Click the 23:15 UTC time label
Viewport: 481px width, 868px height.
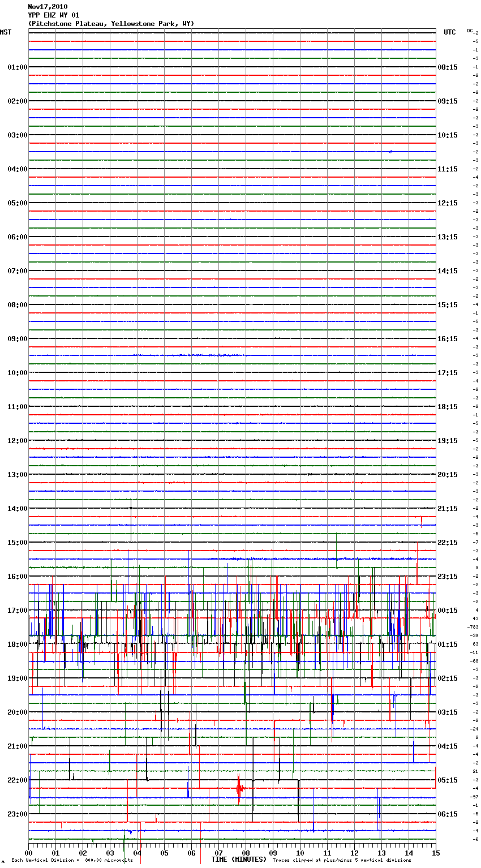(x=448, y=577)
